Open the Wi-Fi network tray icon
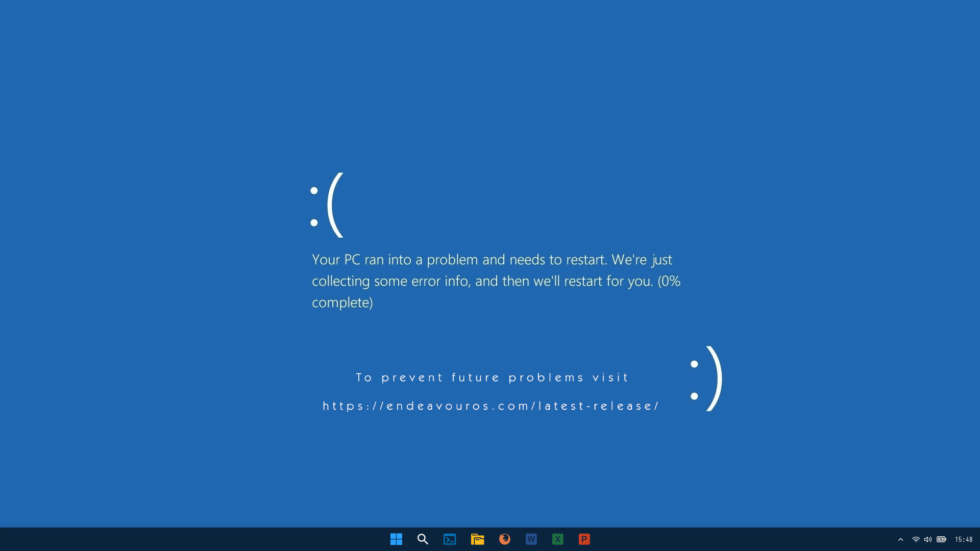The height and width of the screenshot is (551, 980). tap(916, 539)
